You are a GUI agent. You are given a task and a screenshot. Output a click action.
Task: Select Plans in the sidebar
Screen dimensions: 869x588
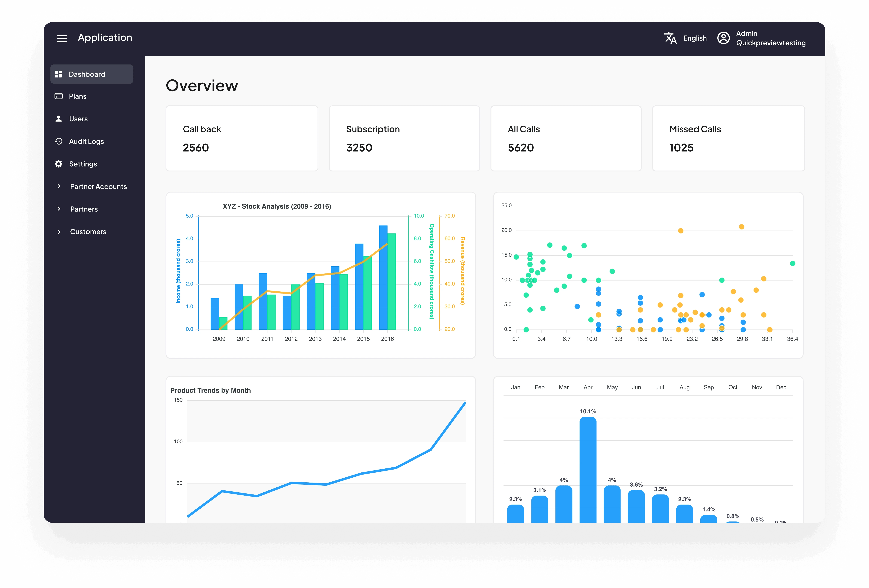tap(78, 96)
